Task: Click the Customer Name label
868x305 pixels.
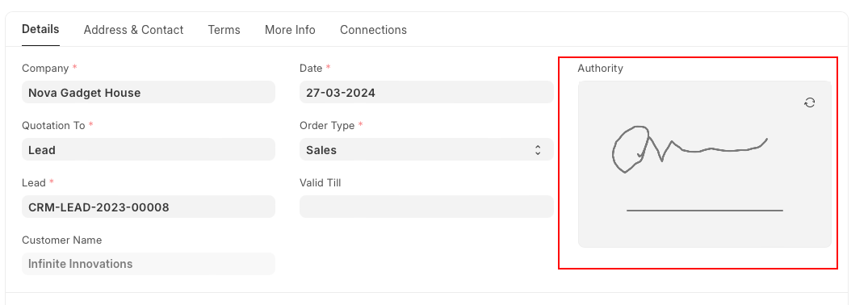Action: [x=62, y=240]
